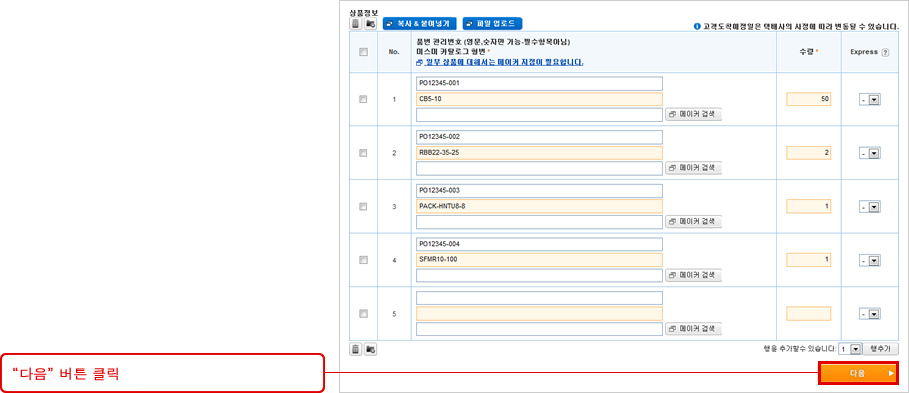Click the PO12345-004 management number field
Viewport: 909px width, 393px height.
pos(539,244)
